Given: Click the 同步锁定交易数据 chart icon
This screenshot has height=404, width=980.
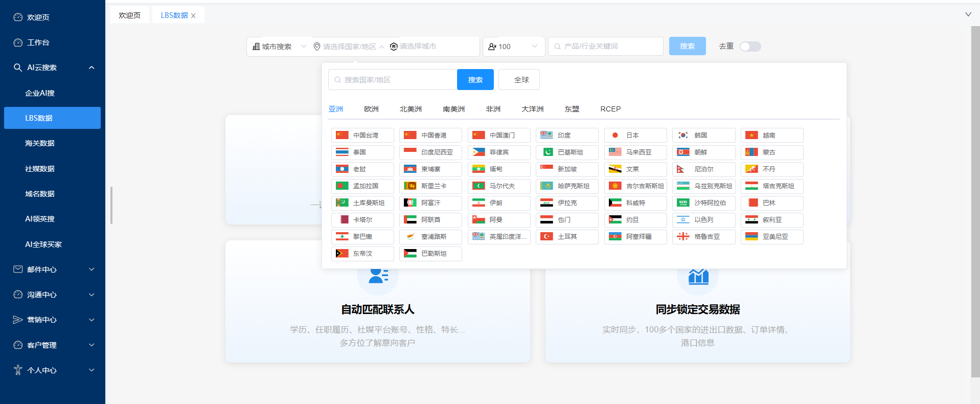Looking at the screenshot, I should (x=698, y=276).
